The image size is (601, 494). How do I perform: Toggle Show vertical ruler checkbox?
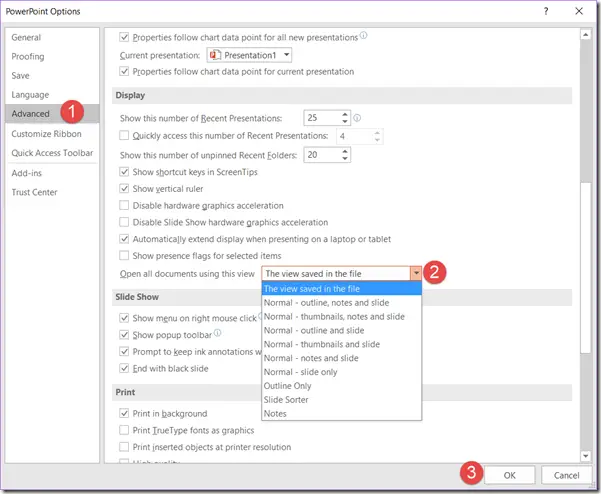[124, 189]
